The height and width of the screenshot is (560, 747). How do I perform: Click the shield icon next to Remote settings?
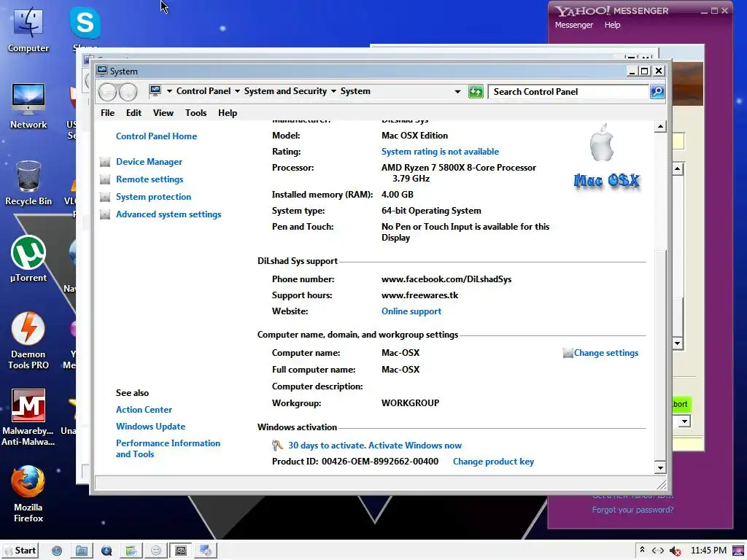(x=105, y=179)
